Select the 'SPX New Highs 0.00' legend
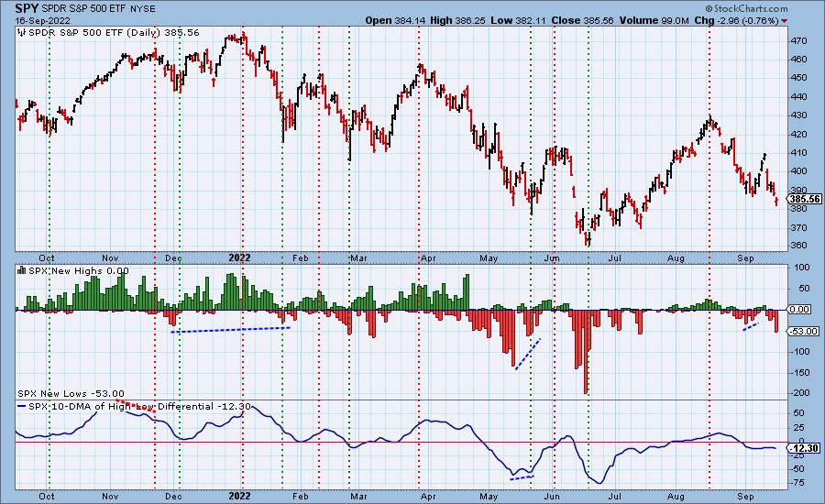 (79, 270)
